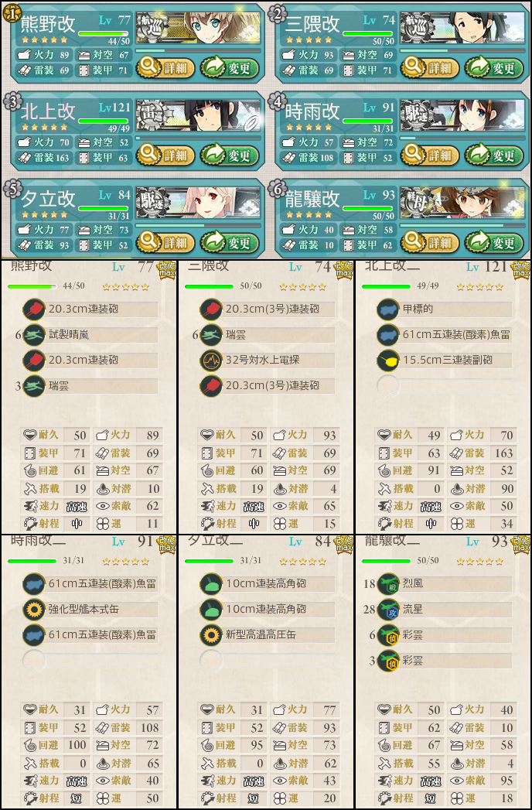Select 夕立改 portrait in fleet slot 5
Screen dimensions: 532x810
tap(198, 203)
